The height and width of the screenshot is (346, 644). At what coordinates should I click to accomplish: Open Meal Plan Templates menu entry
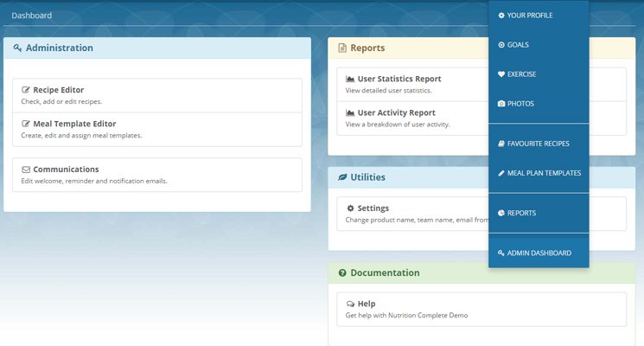coord(544,173)
